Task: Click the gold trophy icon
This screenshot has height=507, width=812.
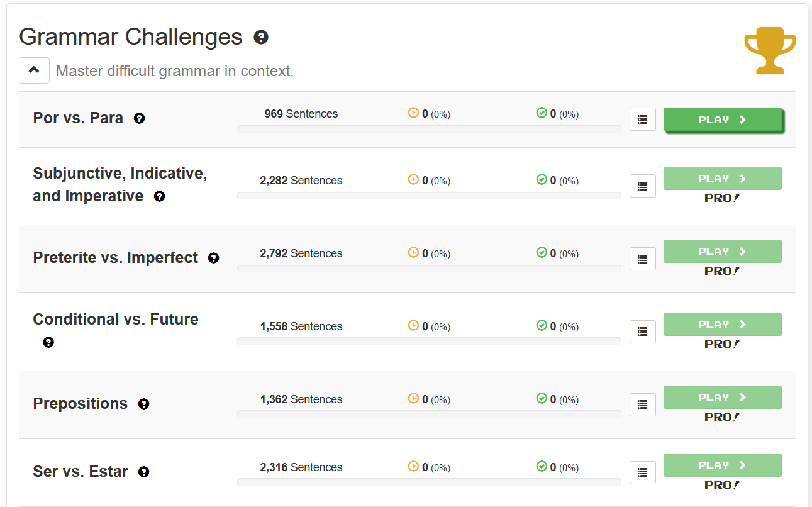Action: pos(770,51)
